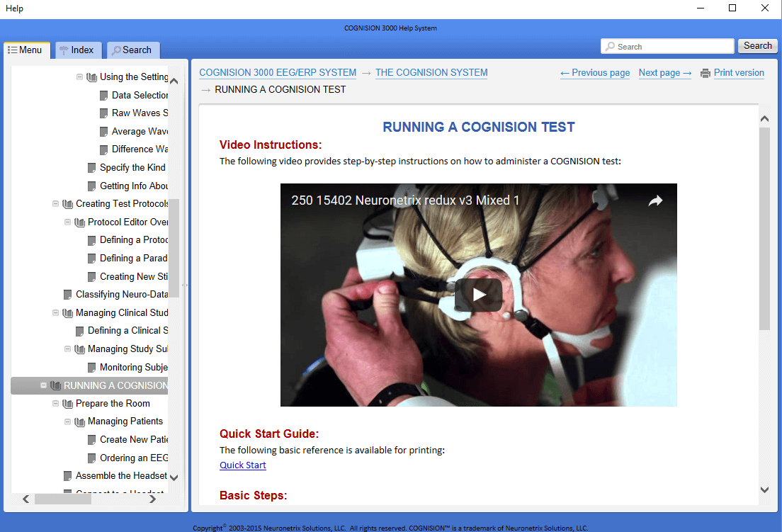Click the search input field
Screen dimensions: 782x532
click(x=667, y=46)
